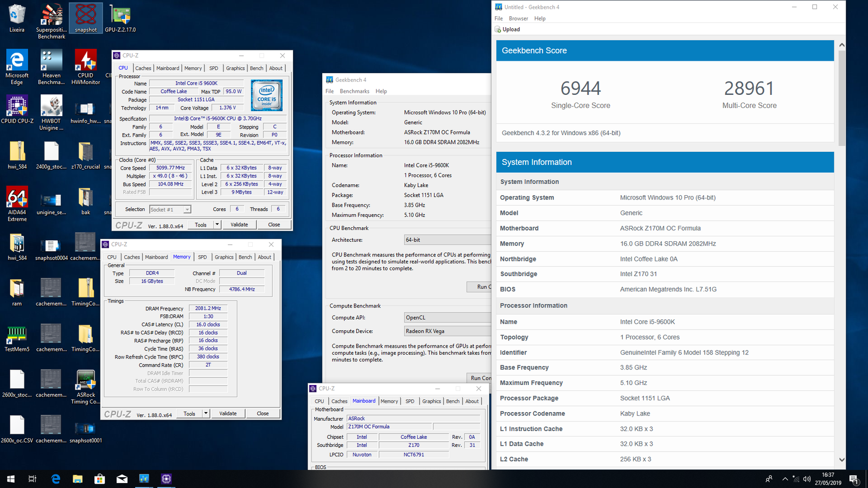Open the ASRock Timing Configurator icon
868x488 pixels.
[x=85, y=381]
